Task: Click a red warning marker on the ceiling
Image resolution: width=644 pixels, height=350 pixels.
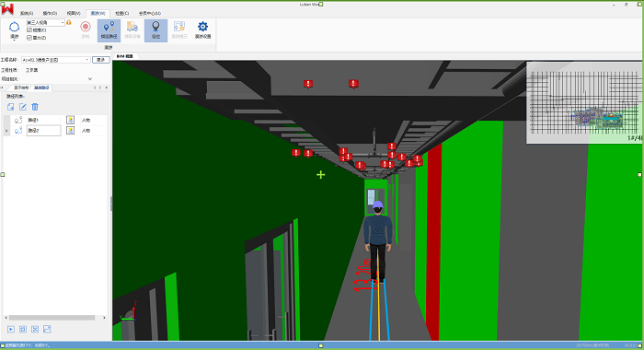Action: 308,84
